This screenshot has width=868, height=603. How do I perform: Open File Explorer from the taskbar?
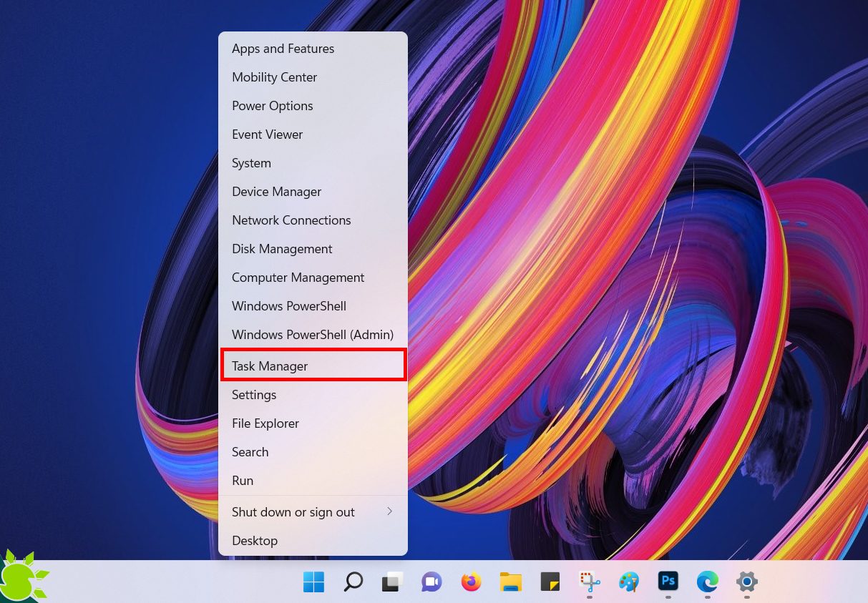click(510, 582)
